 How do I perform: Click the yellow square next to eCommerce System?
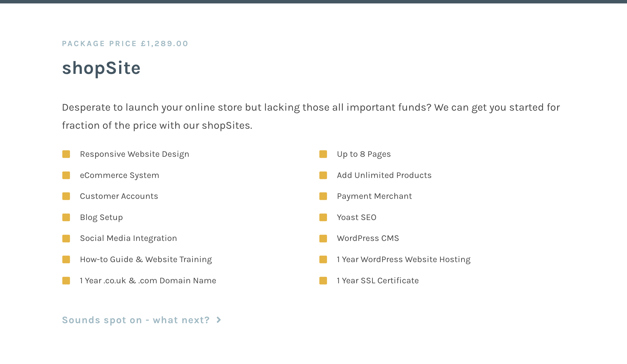tap(66, 175)
